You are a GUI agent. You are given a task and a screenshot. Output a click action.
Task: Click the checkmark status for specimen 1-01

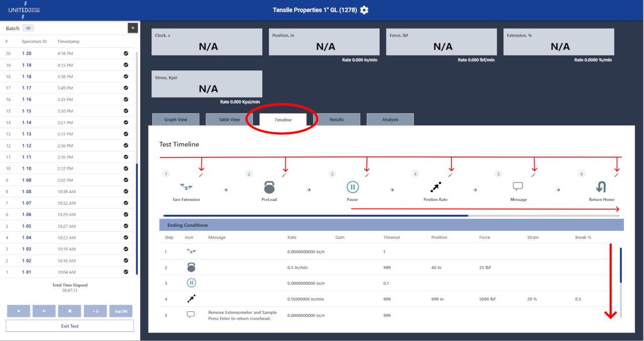click(x=126, y=273)
